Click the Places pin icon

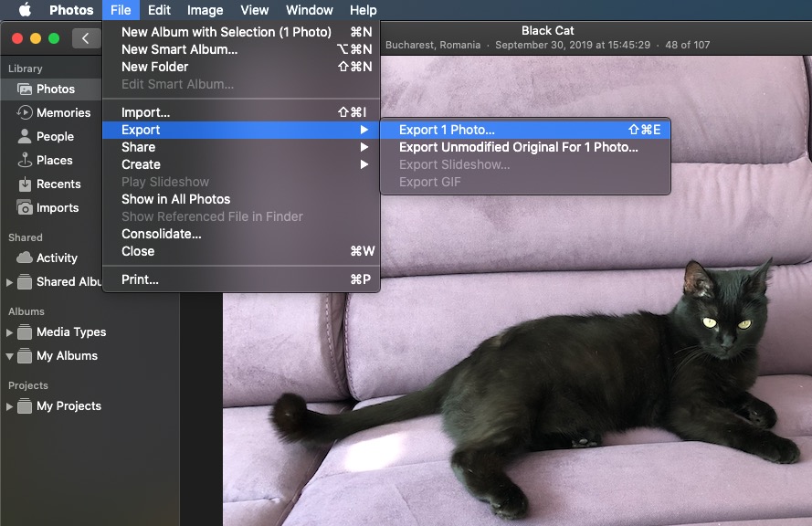pyautogui.click(x=25, y=161)
